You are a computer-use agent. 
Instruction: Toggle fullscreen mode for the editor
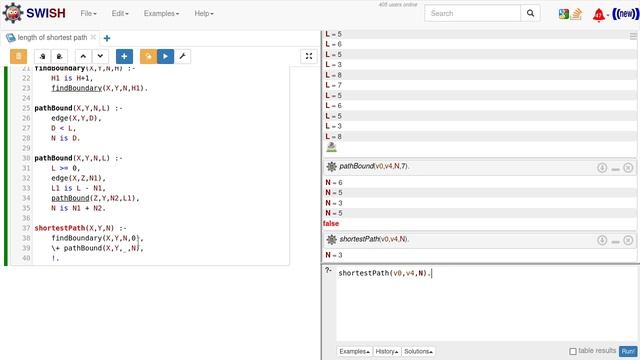[309, 56]
